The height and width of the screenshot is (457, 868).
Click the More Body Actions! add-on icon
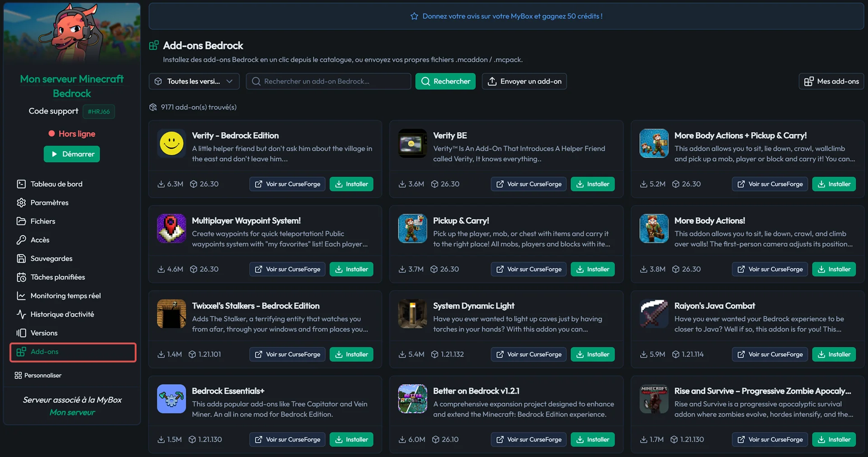point(654,228)
